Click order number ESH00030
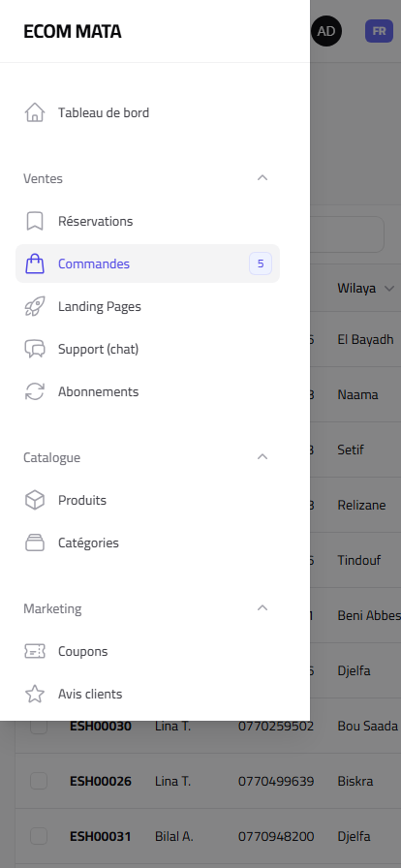 [101, 726]
